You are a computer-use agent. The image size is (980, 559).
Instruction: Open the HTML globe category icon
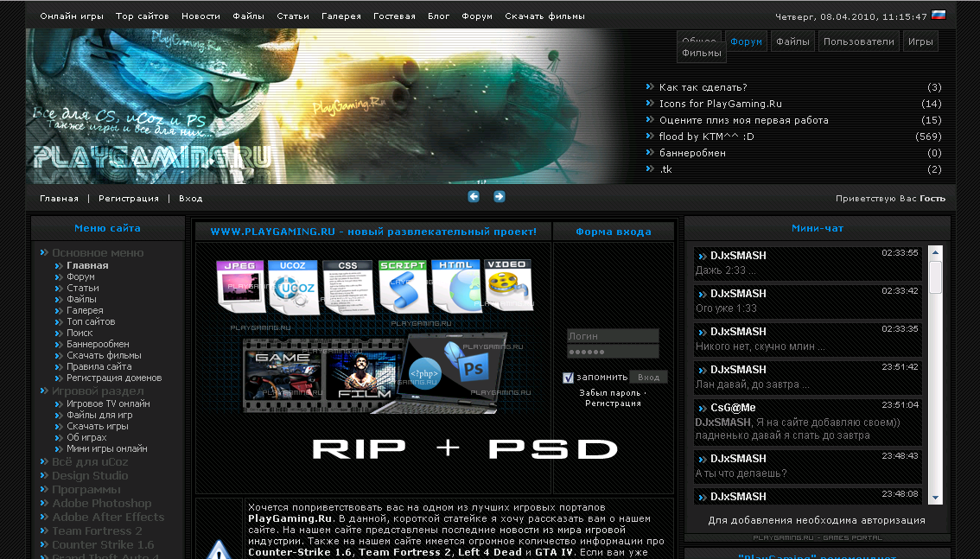456,285
